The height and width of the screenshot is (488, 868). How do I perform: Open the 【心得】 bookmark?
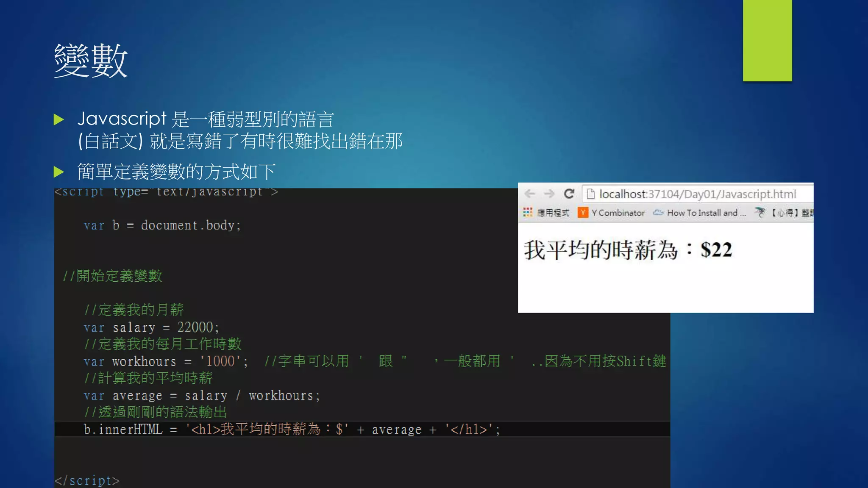click(x=792, y=213)
